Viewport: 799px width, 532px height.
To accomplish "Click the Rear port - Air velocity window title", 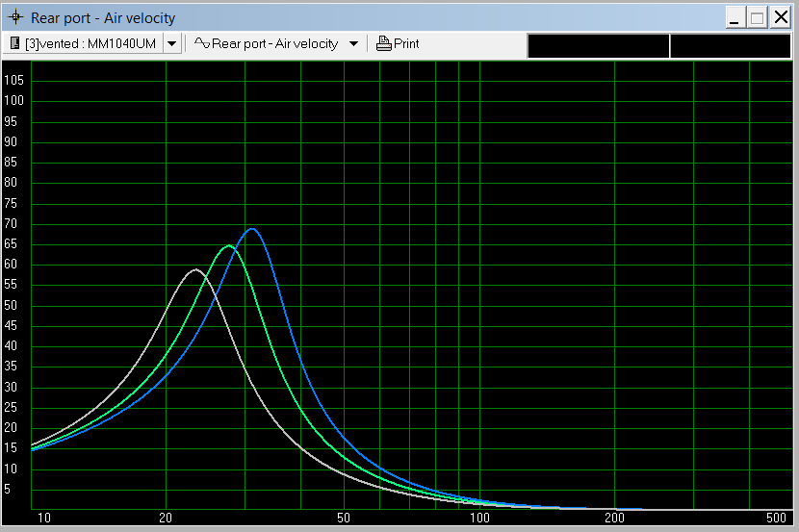I will [103, 18].
